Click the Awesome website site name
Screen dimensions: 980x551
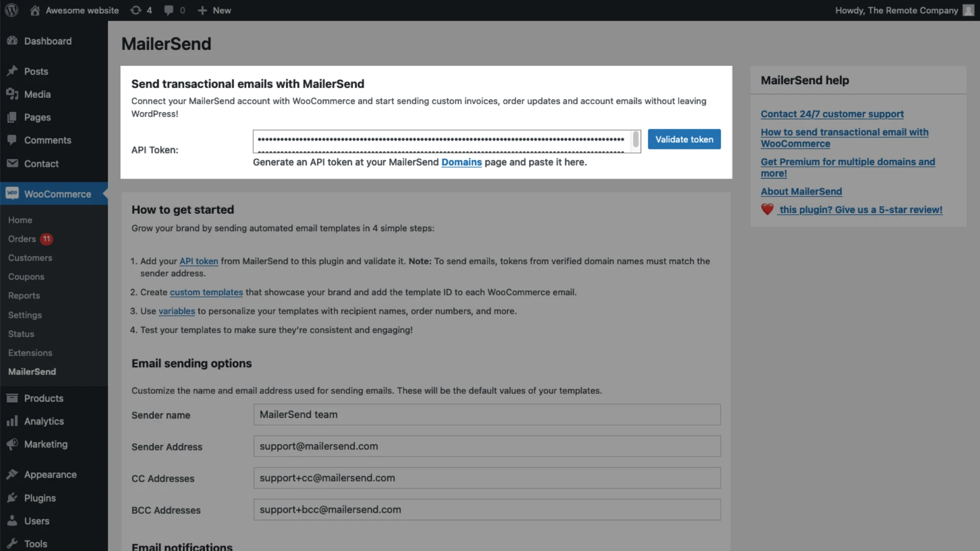coord(82,10)
